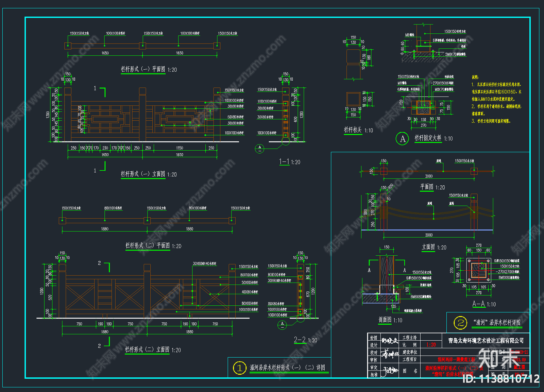
Task: Click the yellow circled number 2 marker
Action: (460, 323)
